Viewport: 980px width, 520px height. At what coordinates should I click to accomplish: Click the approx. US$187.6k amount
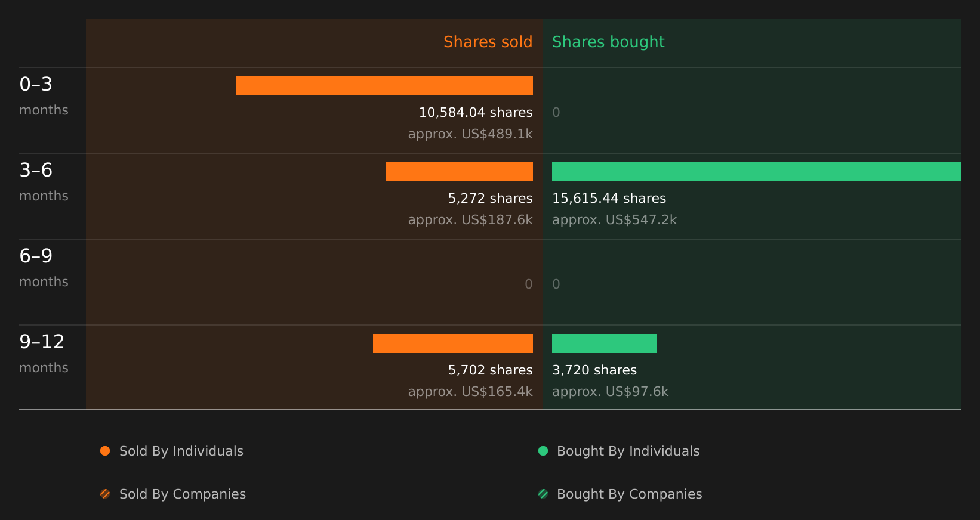(x=470, y=219)
